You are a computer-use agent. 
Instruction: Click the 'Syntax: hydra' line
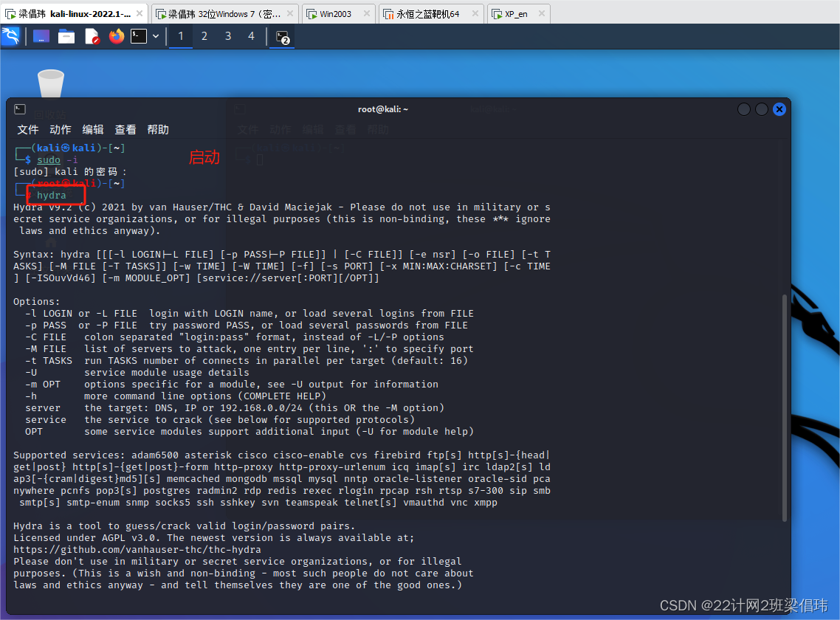click(282, 255)
